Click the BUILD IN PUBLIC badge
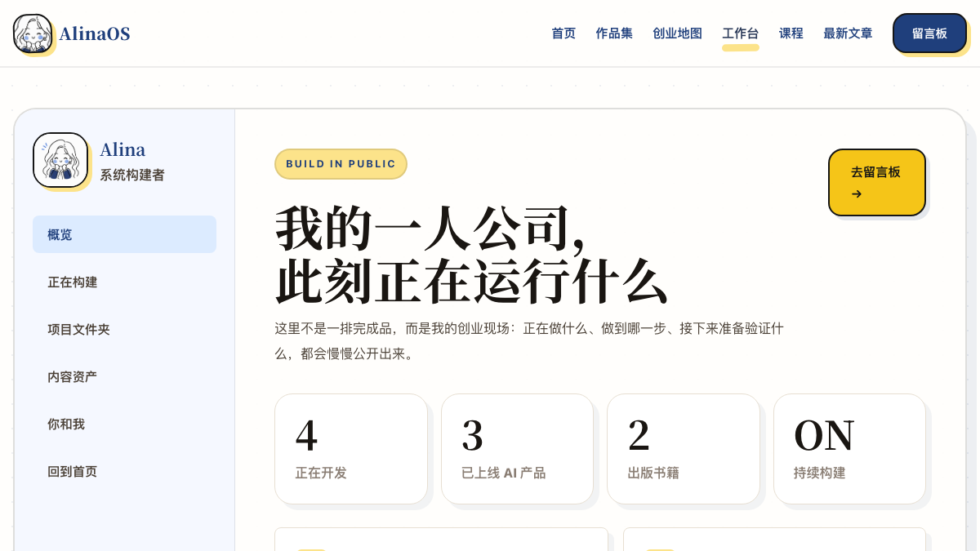 click(341, 164)
